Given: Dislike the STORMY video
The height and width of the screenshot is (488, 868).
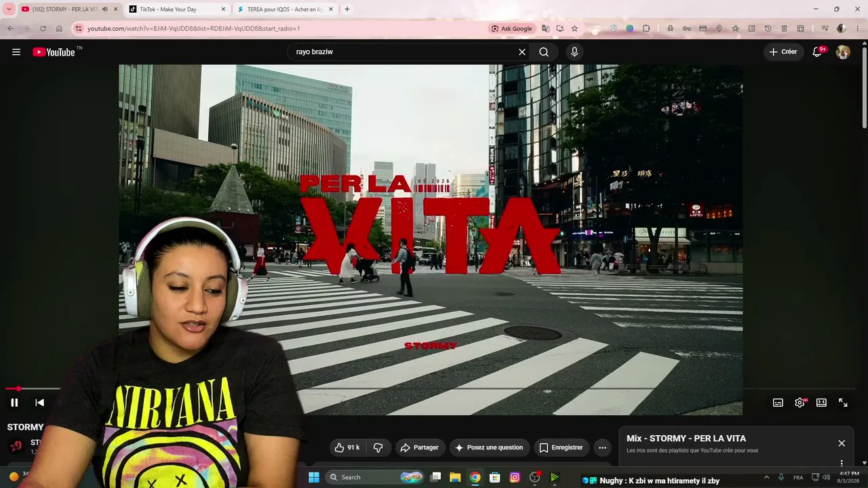Looking at the screenshot, I should (x=378, y=447).
